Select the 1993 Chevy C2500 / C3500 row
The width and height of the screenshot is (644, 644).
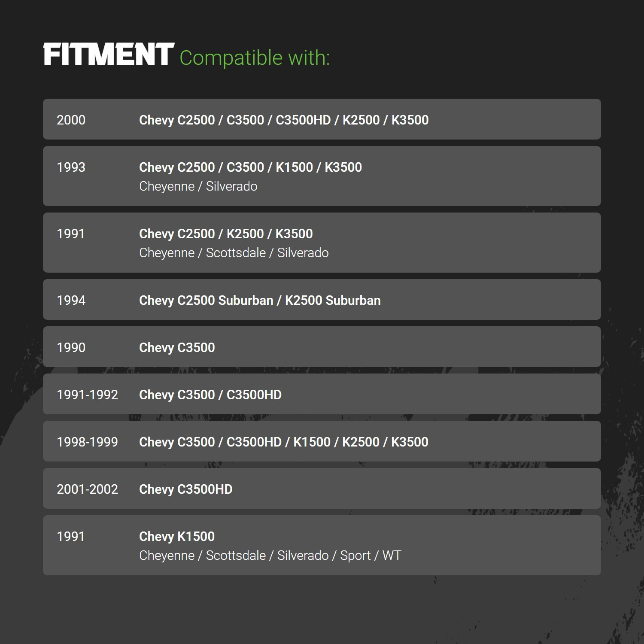click(x=322, y=176)
